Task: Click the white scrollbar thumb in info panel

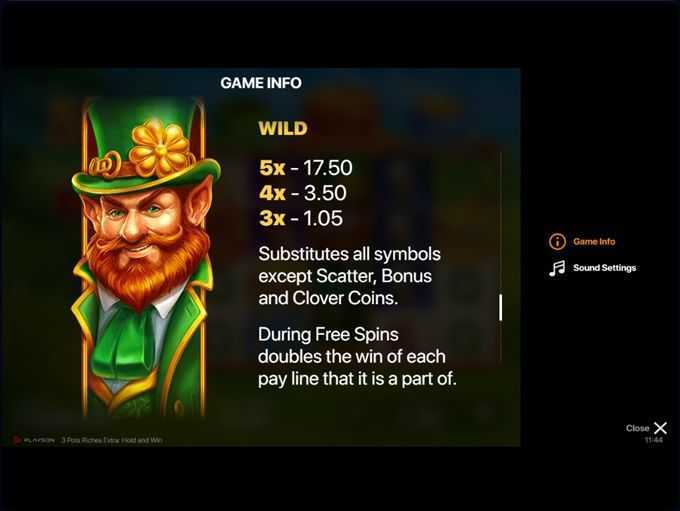Action: [500, 308]
